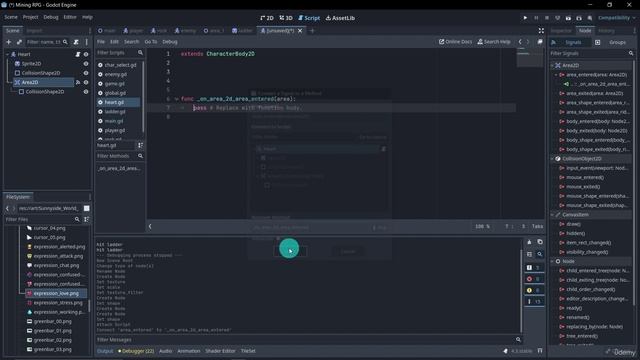Toggle scripts panel with left arrow

pyautogui.click(x=150, y=226)
